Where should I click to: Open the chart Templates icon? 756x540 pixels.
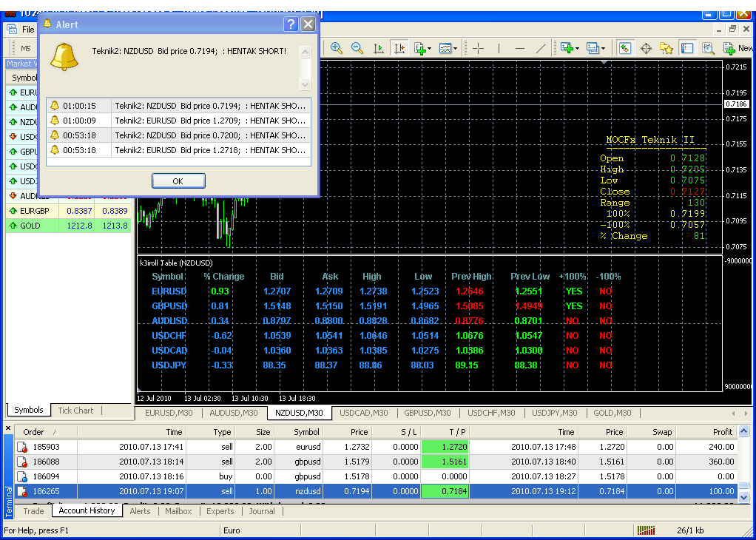coord(445,48)
